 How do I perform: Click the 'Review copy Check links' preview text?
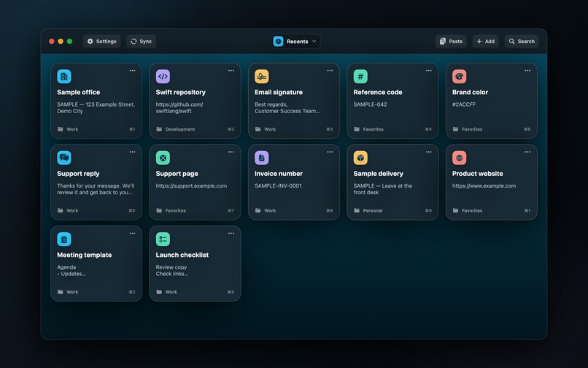pyautogui.click(x=172, y=270)
